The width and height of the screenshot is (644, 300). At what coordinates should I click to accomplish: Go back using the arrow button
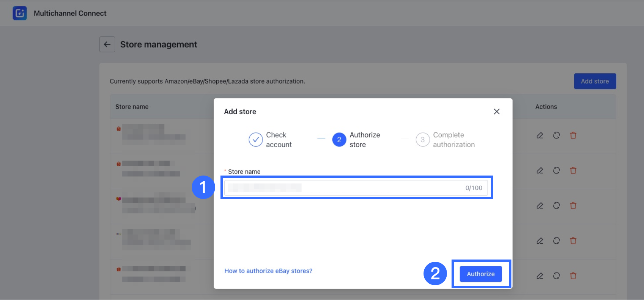click(107, 45)
